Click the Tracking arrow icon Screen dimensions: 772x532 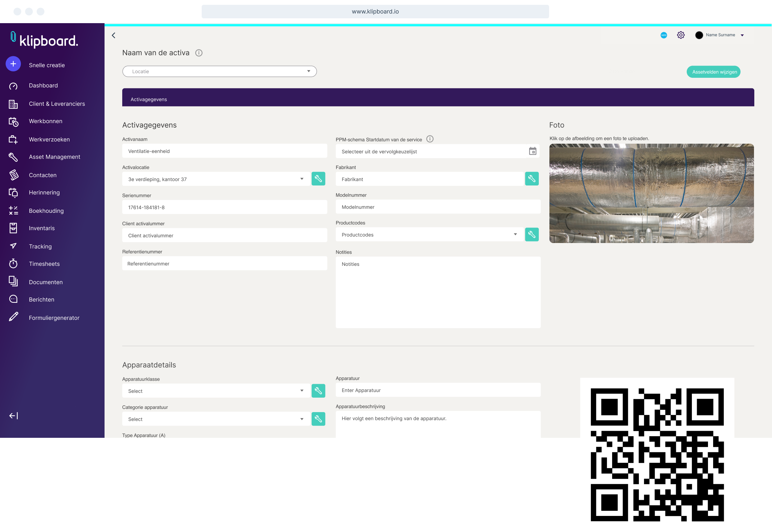coord(13,246)
